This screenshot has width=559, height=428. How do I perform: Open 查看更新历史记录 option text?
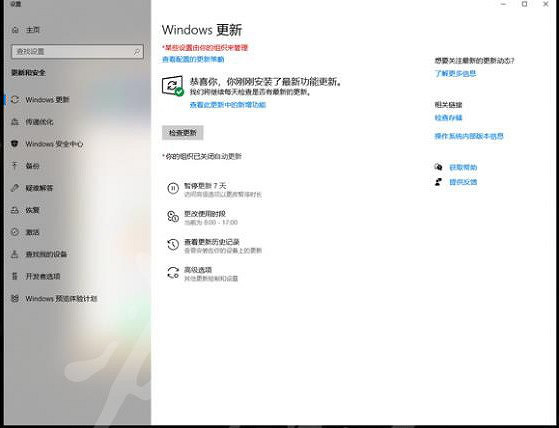pos(212,242)
